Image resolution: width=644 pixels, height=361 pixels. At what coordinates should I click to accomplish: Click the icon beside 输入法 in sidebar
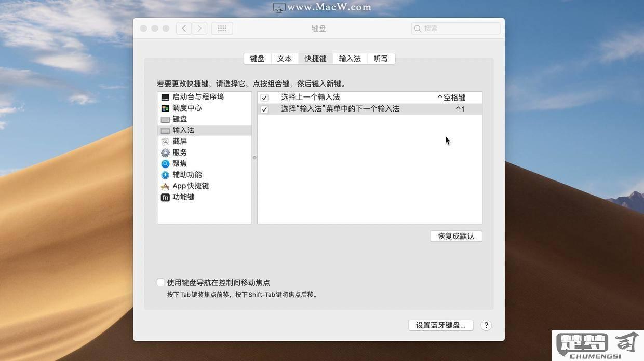click(165, 131)
